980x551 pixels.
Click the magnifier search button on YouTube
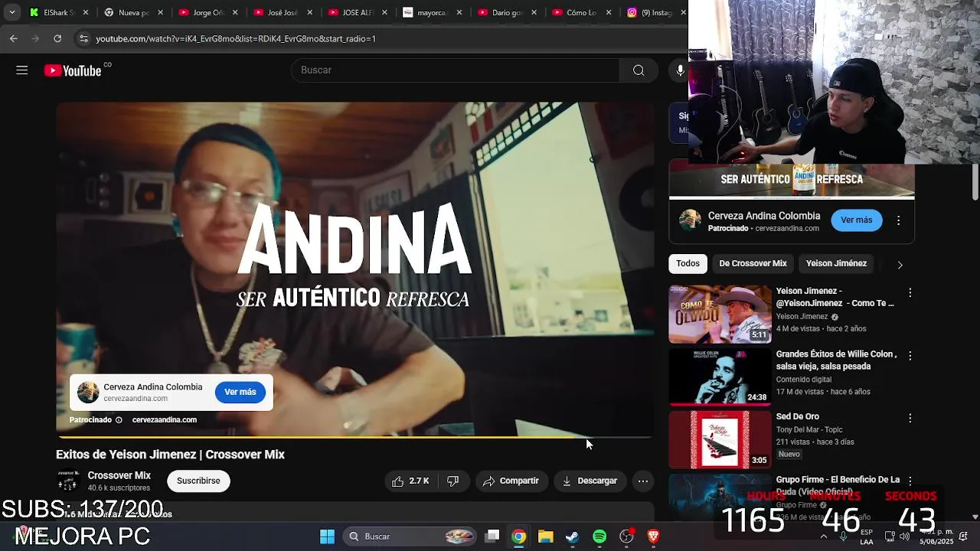point(639,70)
